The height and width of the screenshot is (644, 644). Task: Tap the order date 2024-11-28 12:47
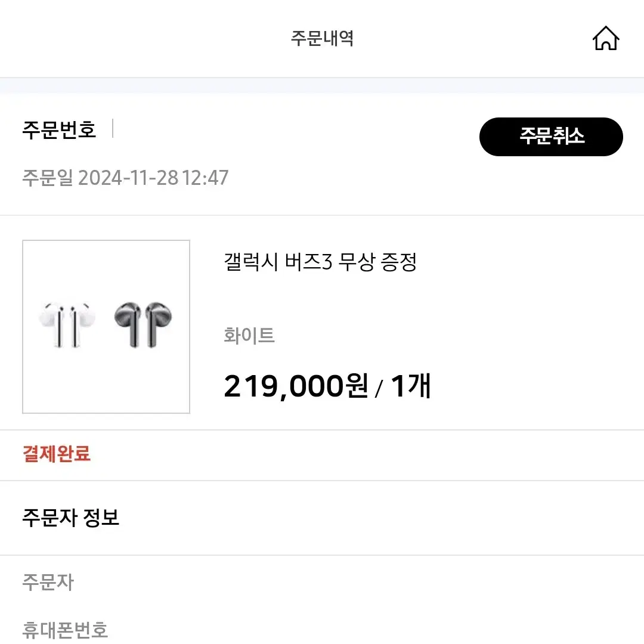click(153, 178)
